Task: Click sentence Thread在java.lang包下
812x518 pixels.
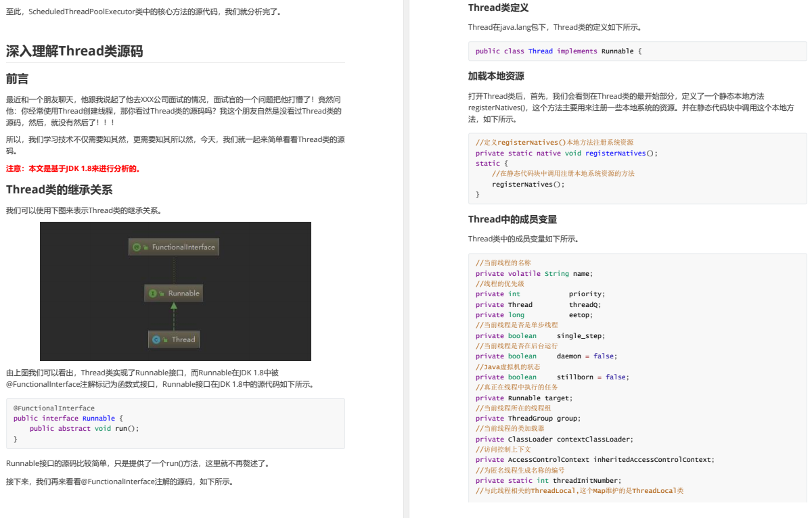Action: tap(554, 27)
